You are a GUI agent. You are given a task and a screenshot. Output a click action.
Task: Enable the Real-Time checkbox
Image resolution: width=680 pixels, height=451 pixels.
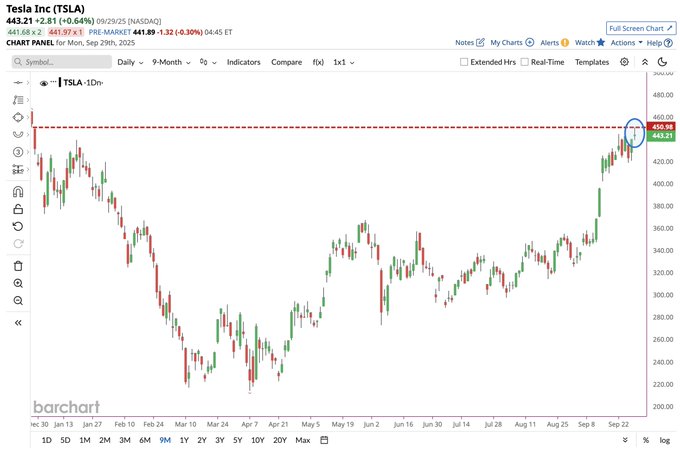524,62
